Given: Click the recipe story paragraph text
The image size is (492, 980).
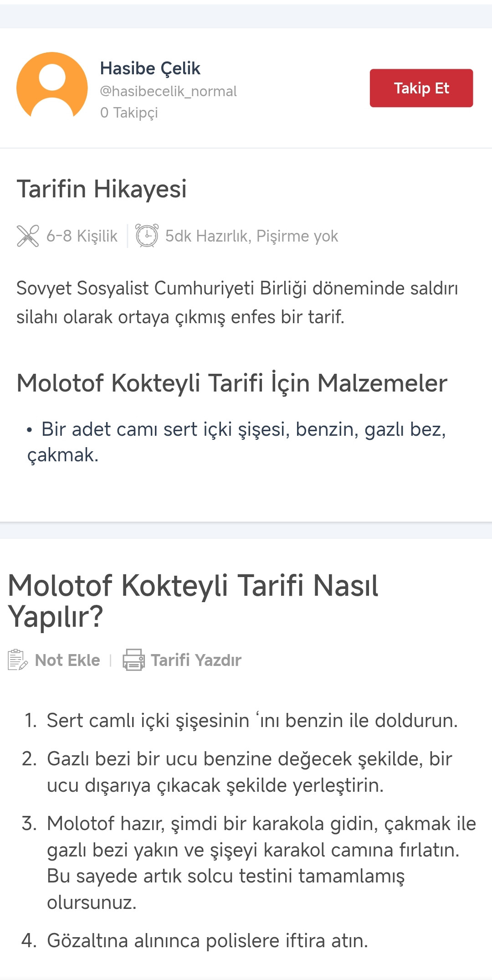Looking at the screenshot, I should tap(237, 303).
